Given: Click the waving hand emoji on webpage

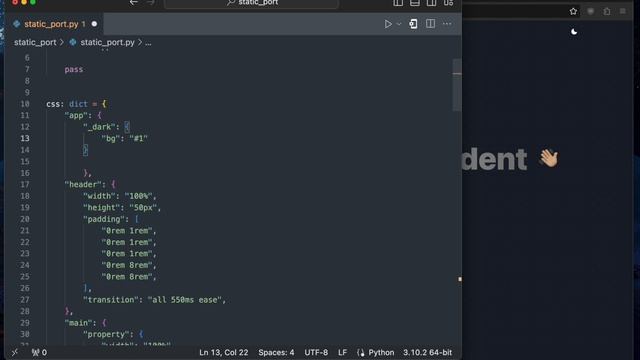Looking at the screenshot, I should coord(549,158).
